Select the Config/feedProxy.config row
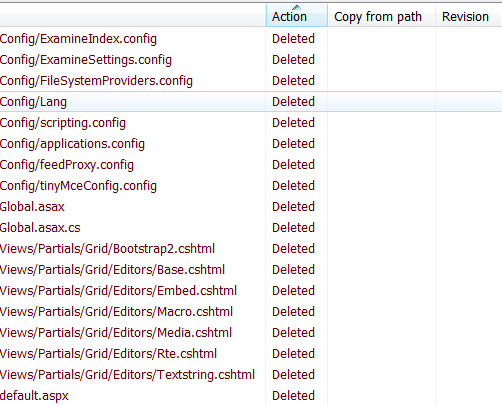The height and width of the screenshot is (406, 502). tap(251, 165)
